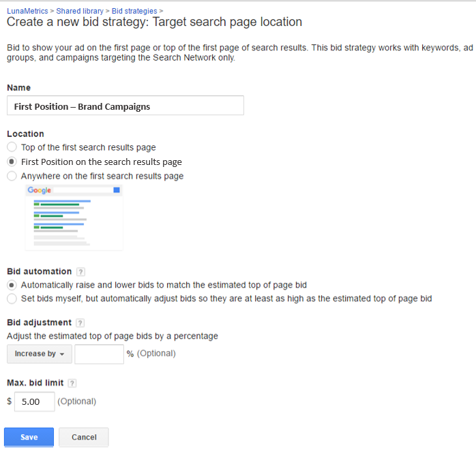
Task: Click the Increase by dropdown arrow
Action: point(62,354)
